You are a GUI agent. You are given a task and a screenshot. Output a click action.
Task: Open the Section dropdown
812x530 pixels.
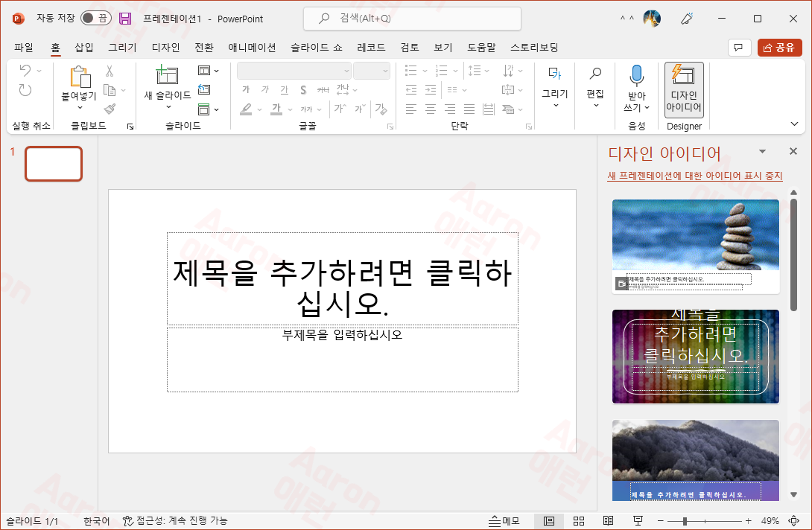point(208,109)
